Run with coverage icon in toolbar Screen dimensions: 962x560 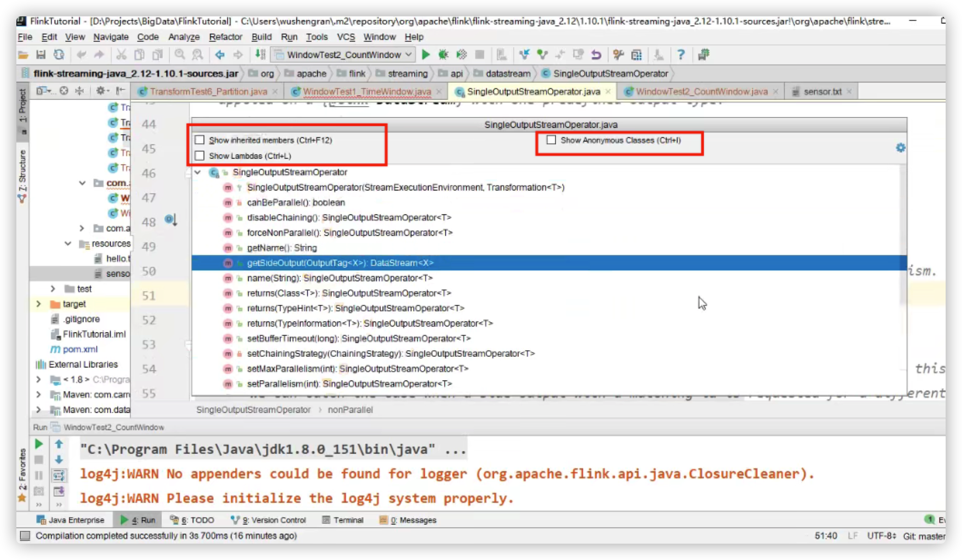click(461, 55)
